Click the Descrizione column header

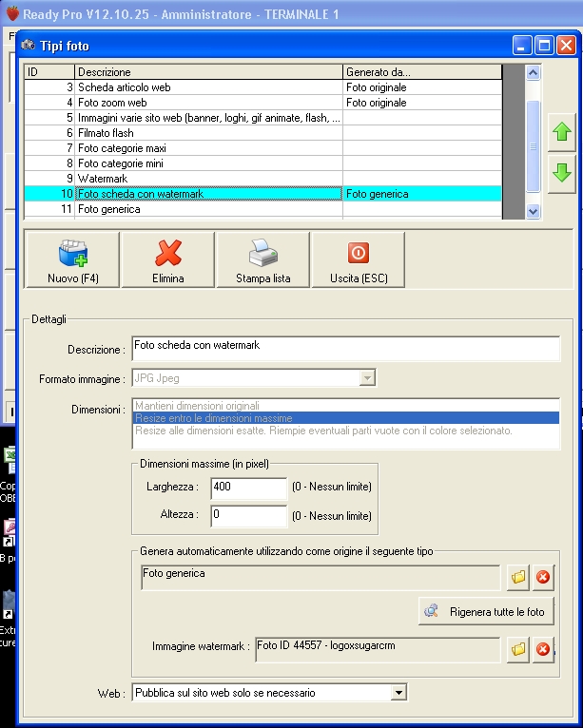click(208, 72)
